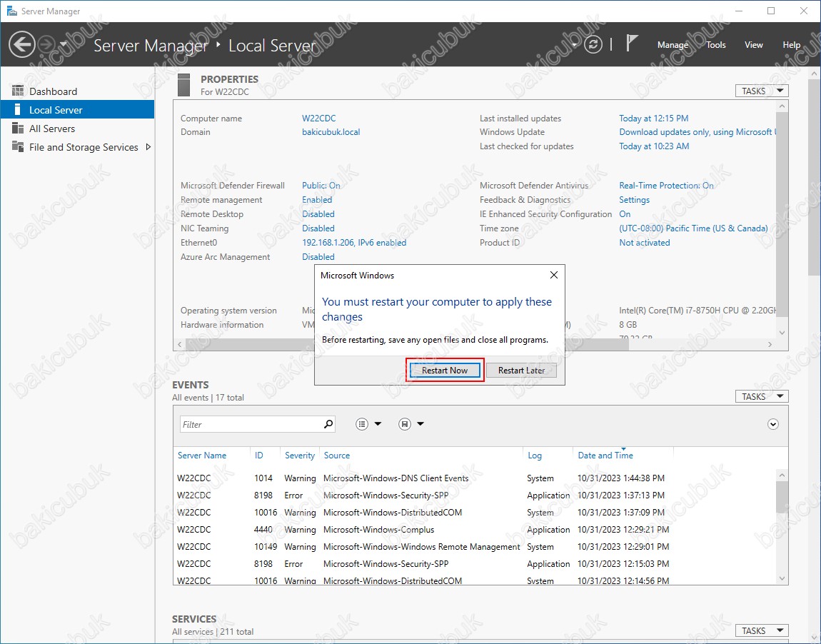The image size is (821, 644).
Task: Click the Restart Now button
Action: coord(445,370)
